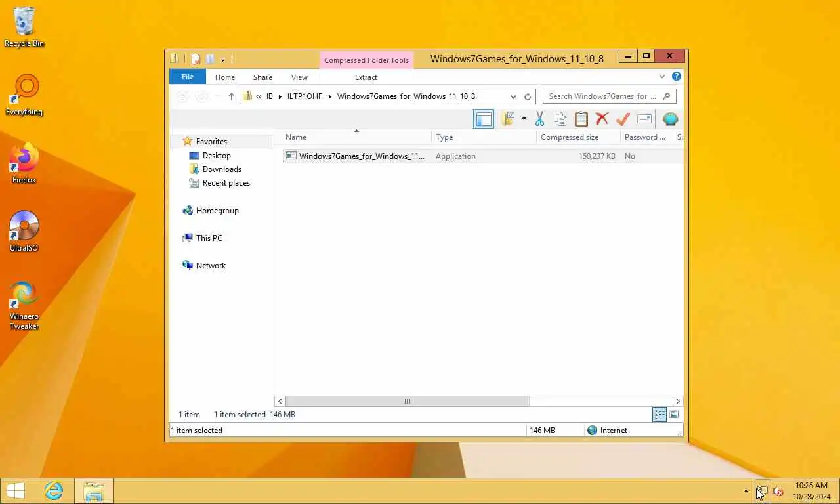The image size is (840, 504).
Task: Click the folder options toolbar icon
Action: (x=508, y=119)
